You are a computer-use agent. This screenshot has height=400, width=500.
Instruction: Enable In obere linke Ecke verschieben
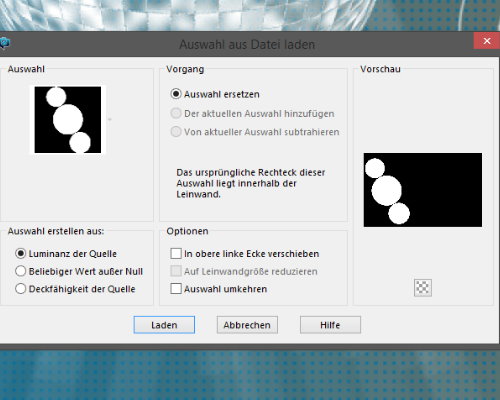(x=176, y=254)
